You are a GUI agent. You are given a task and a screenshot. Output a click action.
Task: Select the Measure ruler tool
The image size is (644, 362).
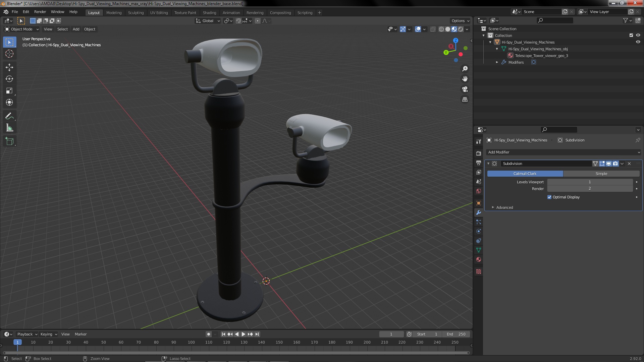(9, 128)
